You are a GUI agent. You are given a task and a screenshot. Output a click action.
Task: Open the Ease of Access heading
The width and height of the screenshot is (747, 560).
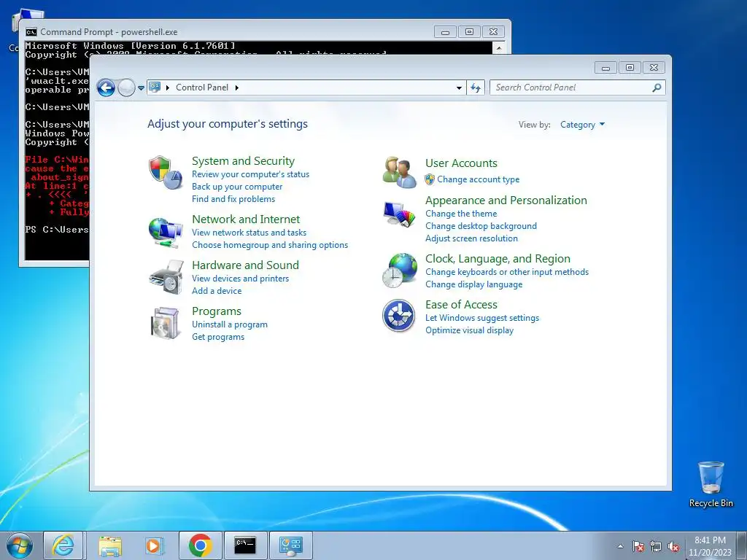pos(461,305)
